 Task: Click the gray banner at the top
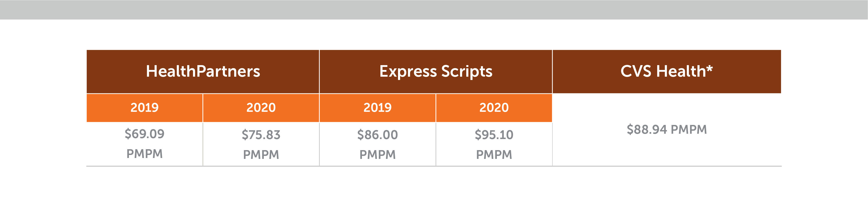[x=434, y=9]
